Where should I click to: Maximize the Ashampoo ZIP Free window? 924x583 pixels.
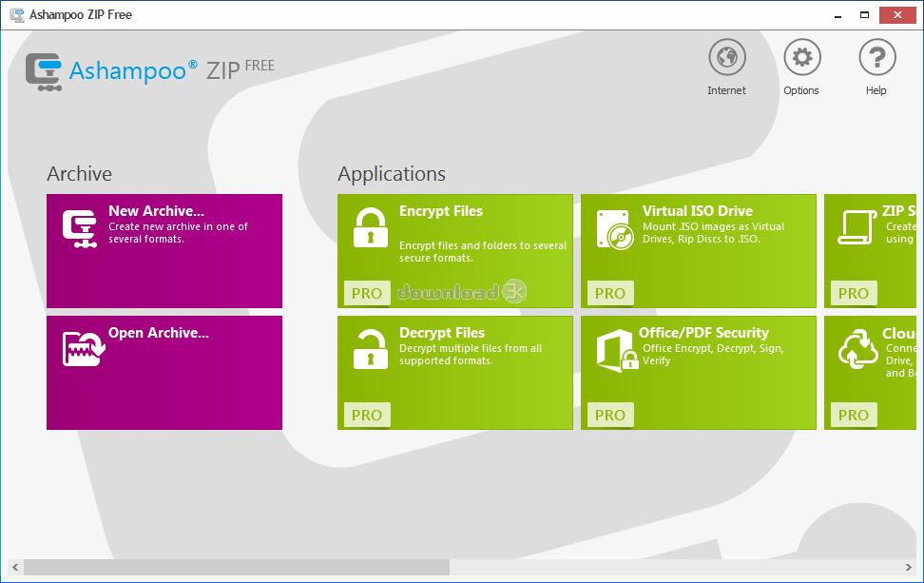click(864, 15)
